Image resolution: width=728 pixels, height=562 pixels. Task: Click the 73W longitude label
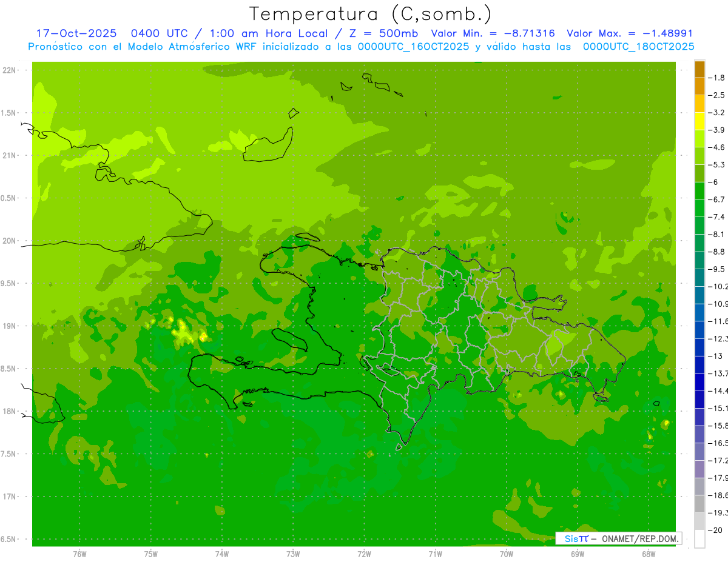(x=293, y=554)
